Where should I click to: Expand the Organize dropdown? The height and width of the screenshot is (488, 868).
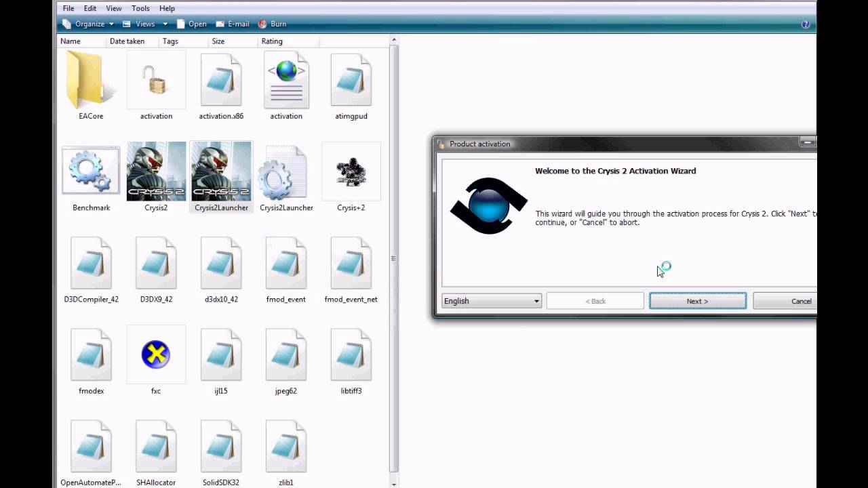tap(88, 24)
